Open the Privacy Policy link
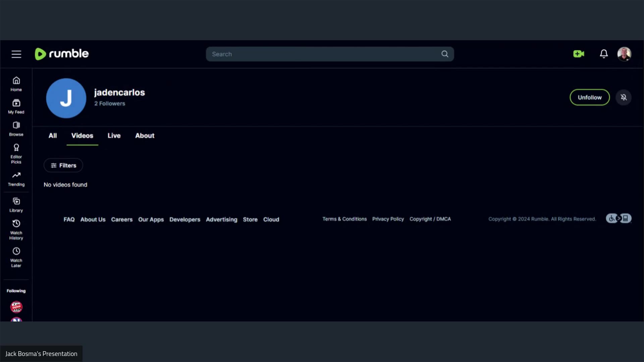Image resolution: width=644 pixels, height=362 pixels. point(388,219)
